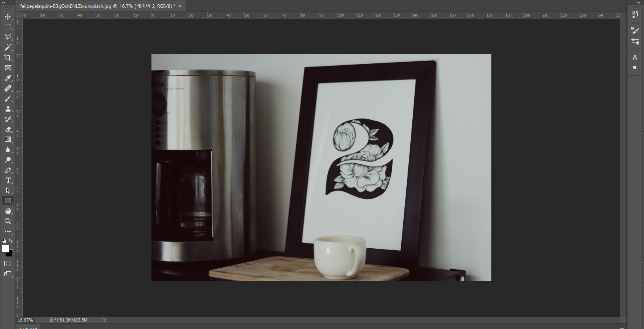Open the Character panel
Image resolution: width=644 pixels, height=329 pixels.
tap(635, 57)
